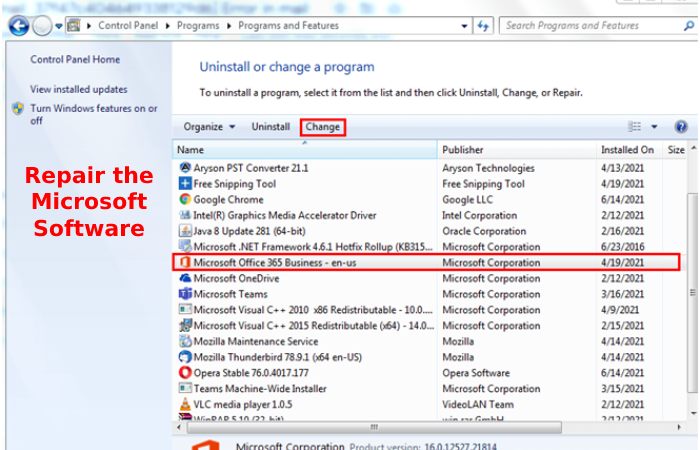Screen dimensions: 700x450
Task: Click the Mozilla Thunderbird icon
Action: [185, 357]
